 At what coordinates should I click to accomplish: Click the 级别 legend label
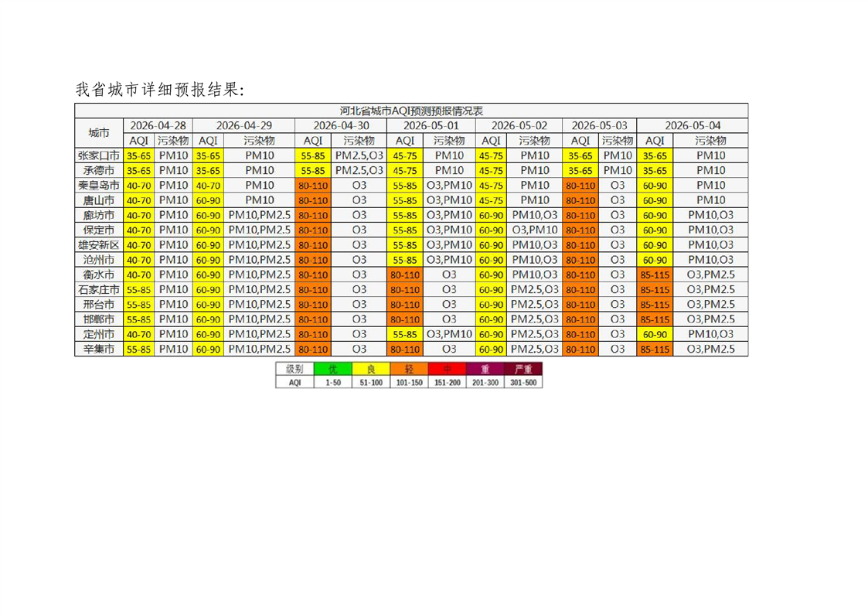(x=295, y=369)
